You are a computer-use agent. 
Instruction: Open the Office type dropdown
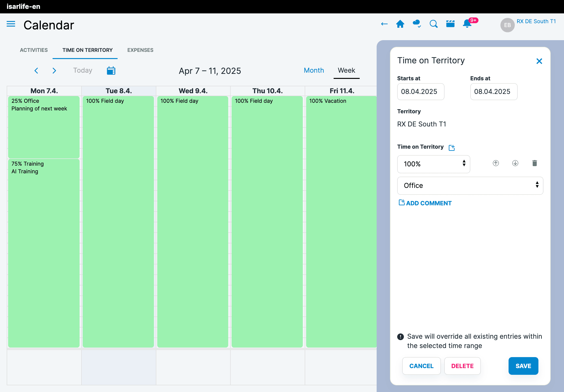click(x=470, y=186)
